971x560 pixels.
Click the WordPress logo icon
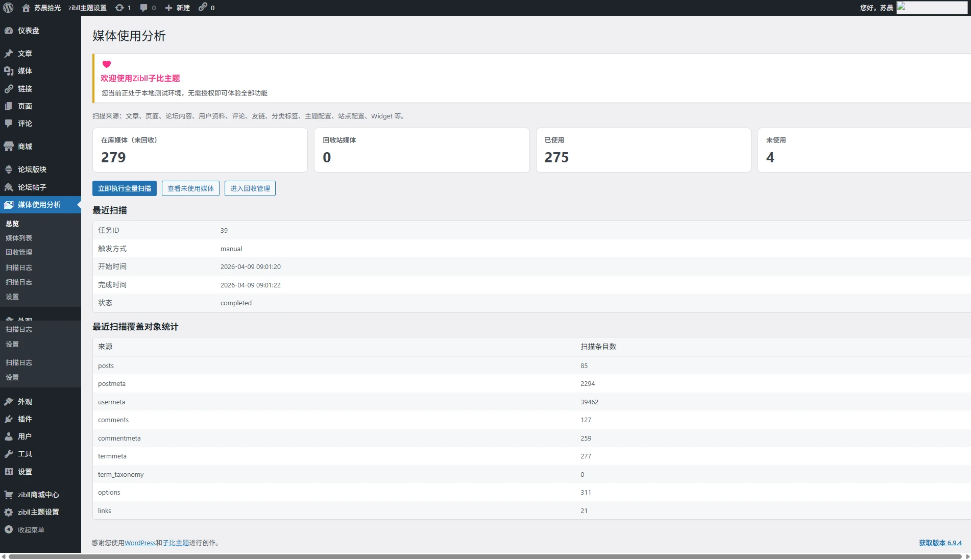(x=9, y=8)
